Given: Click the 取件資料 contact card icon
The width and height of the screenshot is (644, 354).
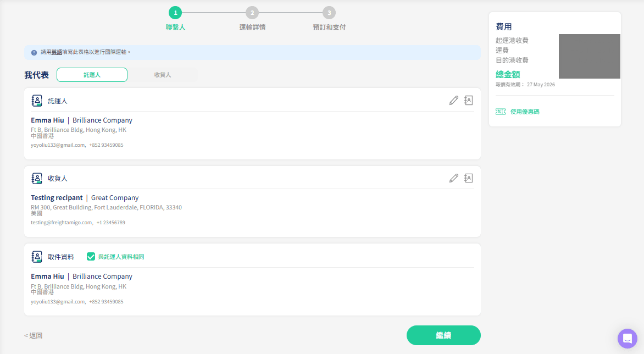Looking at the screenshot, I should click(x=37, y=257).
